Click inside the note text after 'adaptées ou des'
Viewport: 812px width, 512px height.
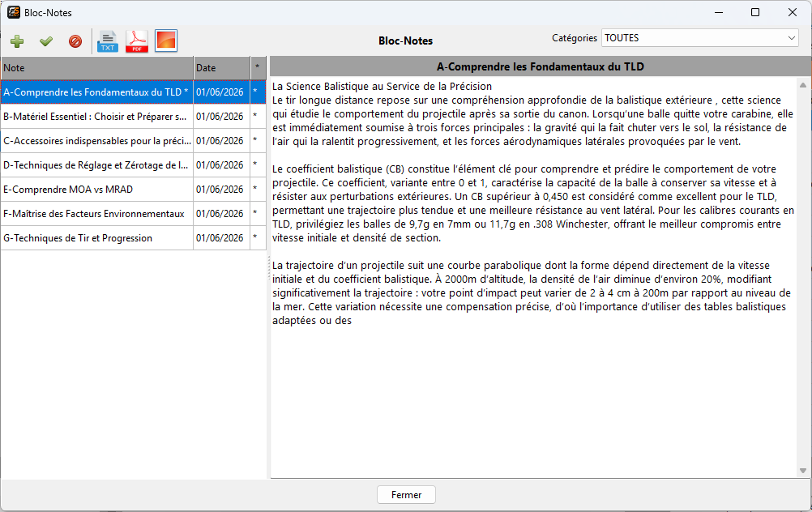[x=354, y=321]
